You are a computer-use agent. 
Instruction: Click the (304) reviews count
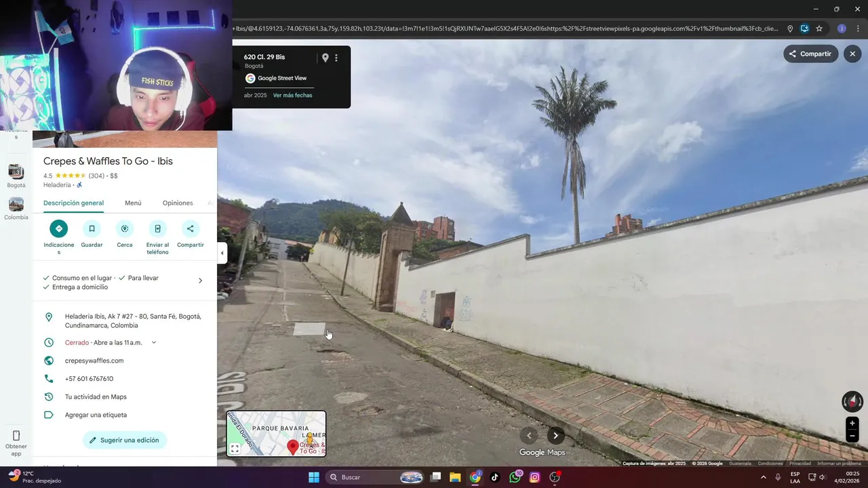(x=96, y=176)
